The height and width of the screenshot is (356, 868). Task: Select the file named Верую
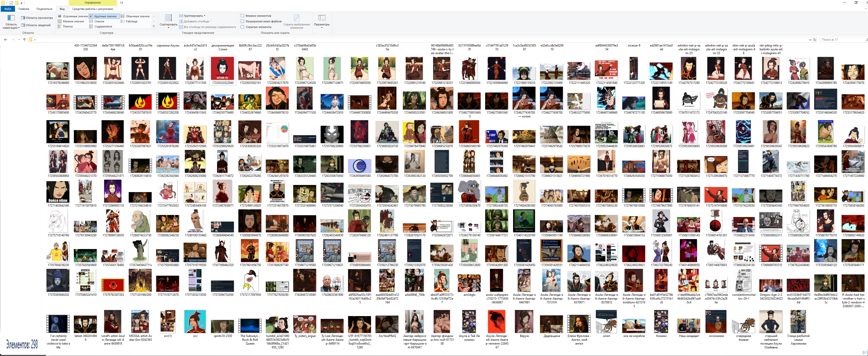click(524, 324)
